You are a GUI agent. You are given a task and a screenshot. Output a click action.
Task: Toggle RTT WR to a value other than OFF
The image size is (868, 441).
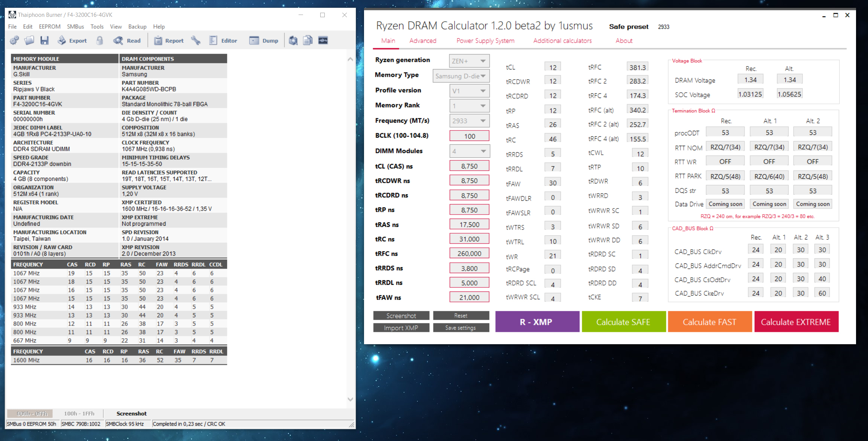pyautogui.click(x=725, y=161)
